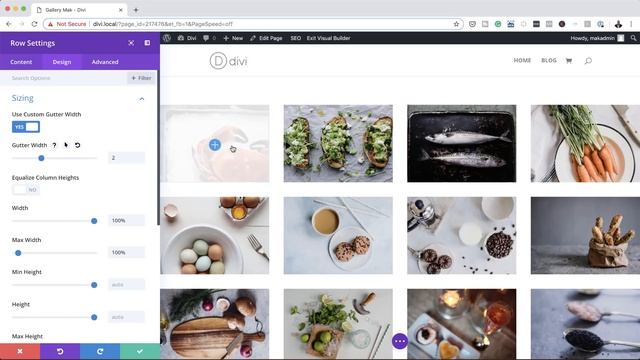Open the purple builder menu dots
The image size is (640, 360).
pos(400,341)
